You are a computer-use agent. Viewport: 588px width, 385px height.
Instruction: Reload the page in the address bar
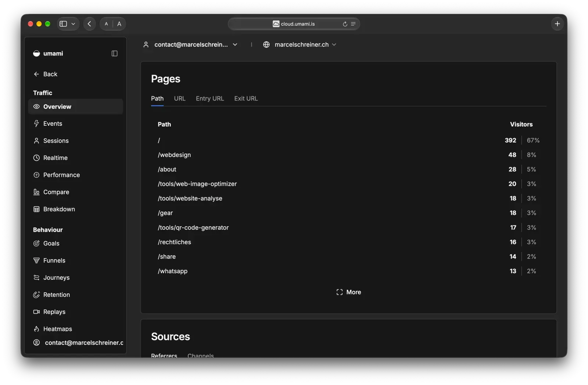click(x=345, y=24)
